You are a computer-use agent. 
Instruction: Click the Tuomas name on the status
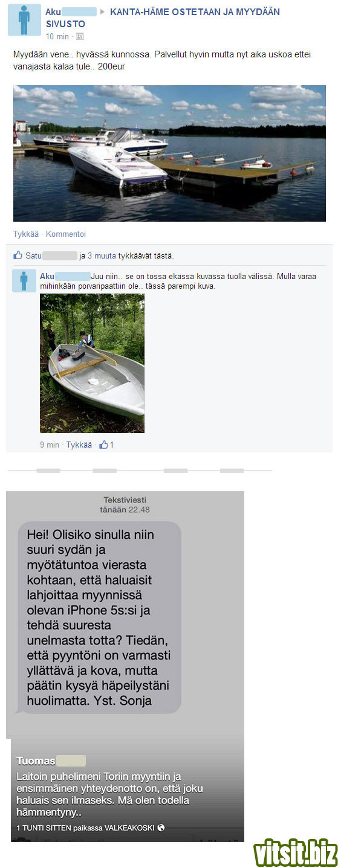click(x=36, y=760)
